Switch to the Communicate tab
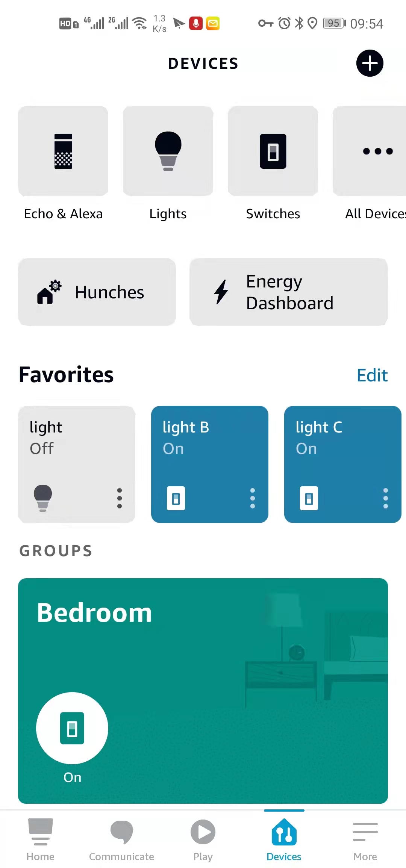The width and height of the screenshot is (406, 868). [121, 839]
